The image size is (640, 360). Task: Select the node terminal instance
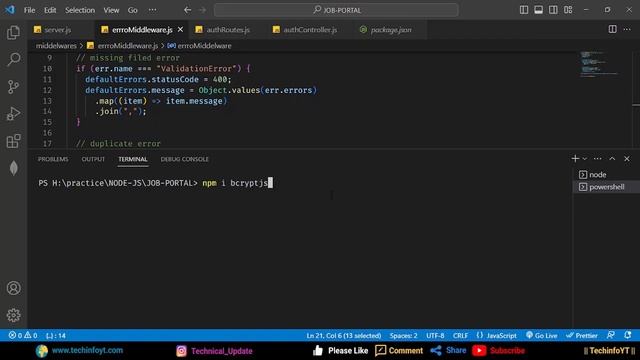point(606,175)
